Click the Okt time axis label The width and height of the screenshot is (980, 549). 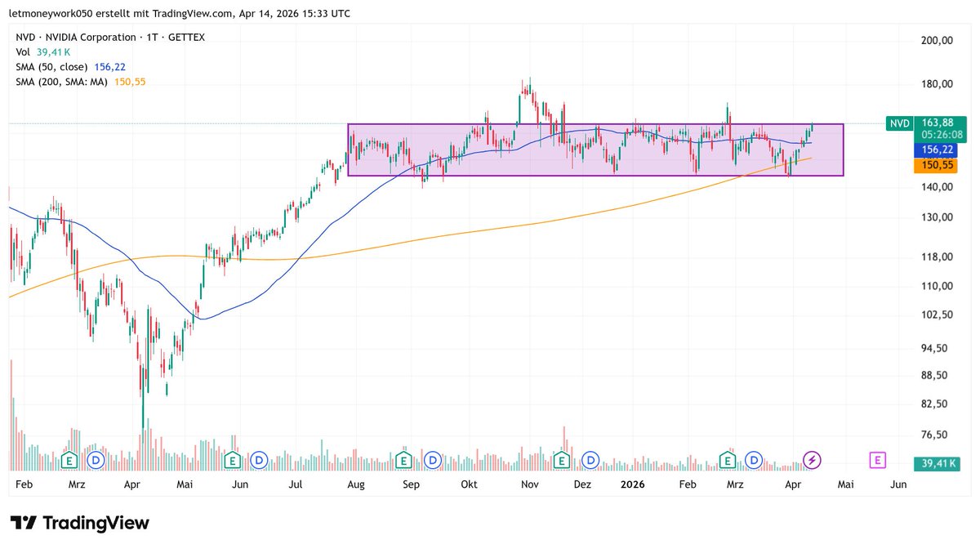(x=469, y=484)
